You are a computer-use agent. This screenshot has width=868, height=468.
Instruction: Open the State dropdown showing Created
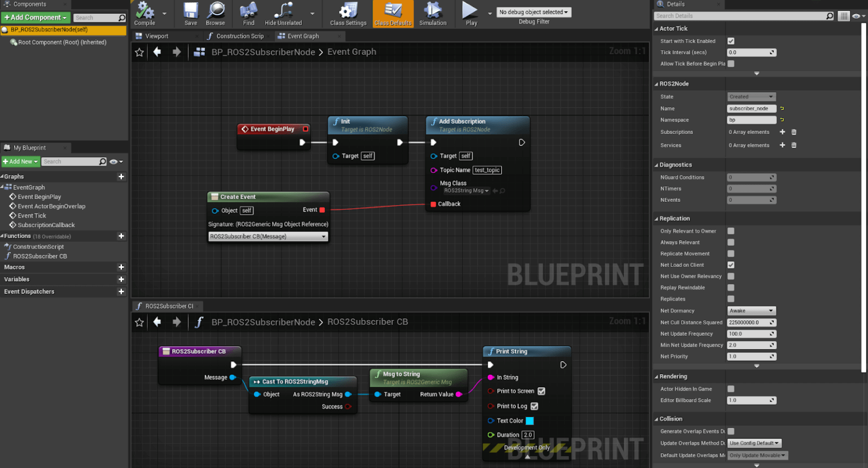click(752, 96)
